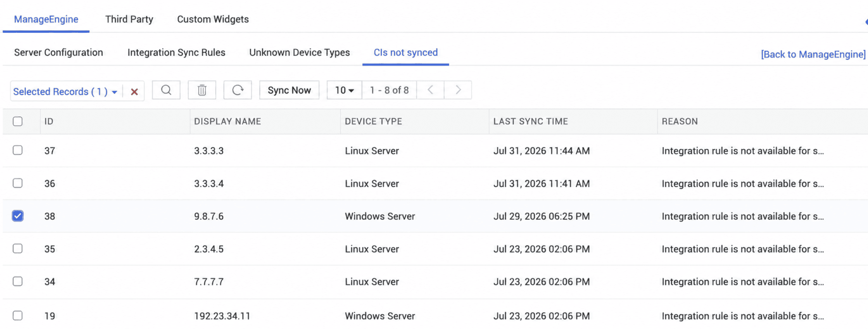Image resolution: width=868 pixels, height=329 pixels.
Task: Switch to ManageEngine tab
Action: 46,20
